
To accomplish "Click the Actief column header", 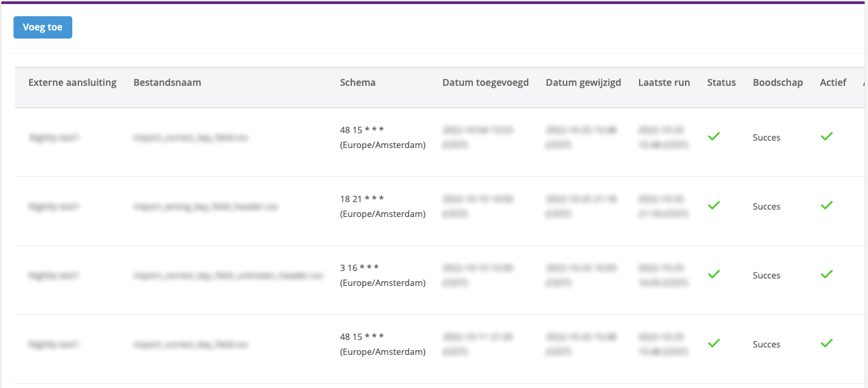I will click(833, 82).
